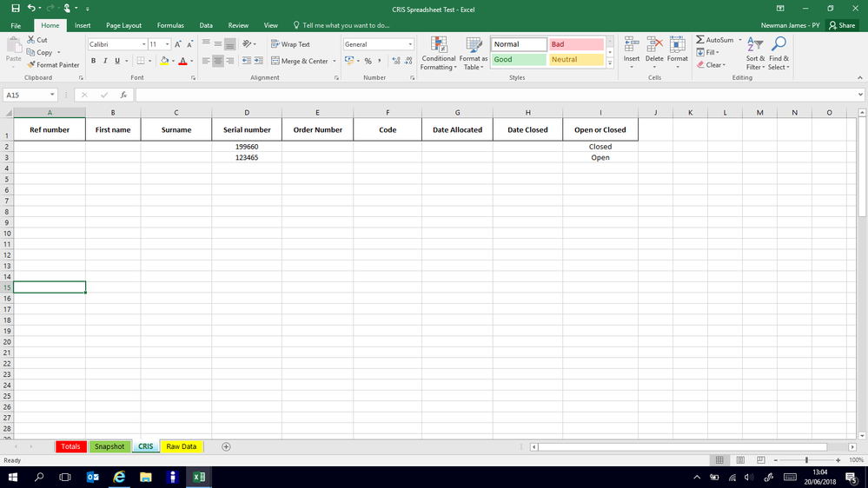Click the Increase Indent icon
The image size is (868, 488).
[x=259, y=61]
